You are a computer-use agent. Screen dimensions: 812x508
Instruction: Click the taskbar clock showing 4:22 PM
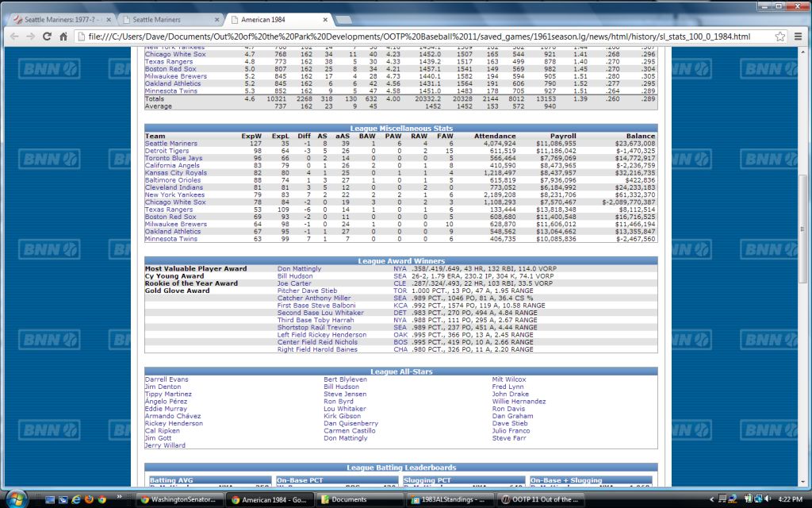pos(791,500)
